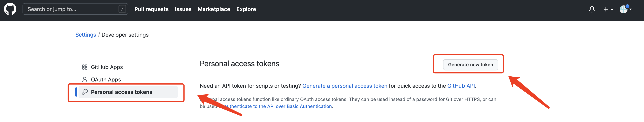
Task: Click the key icon beside Personal access tokens
Action: [85, 92]
